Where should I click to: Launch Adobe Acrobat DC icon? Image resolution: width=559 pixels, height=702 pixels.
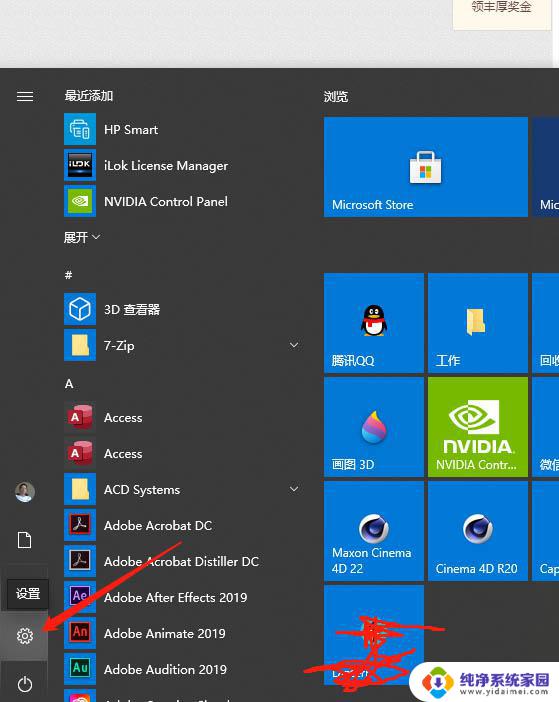[x=80, y=525]
